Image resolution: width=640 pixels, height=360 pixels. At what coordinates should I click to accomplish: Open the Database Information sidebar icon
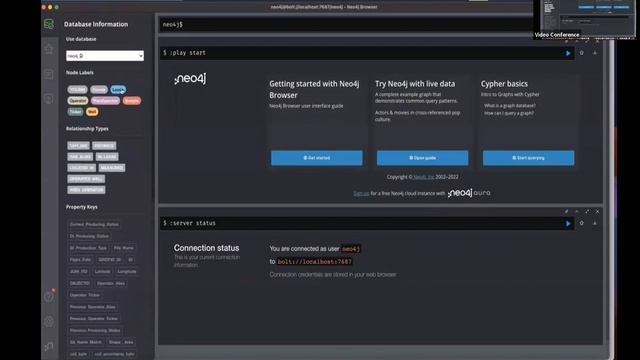coord(49,24)
